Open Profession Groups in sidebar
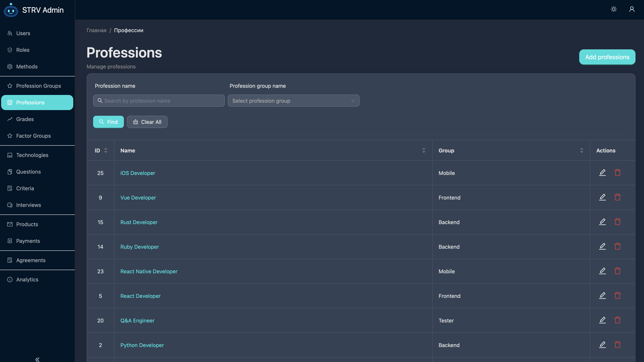This screenshot has width=644, height=362. pyautogui.click(x=38, y=86)
